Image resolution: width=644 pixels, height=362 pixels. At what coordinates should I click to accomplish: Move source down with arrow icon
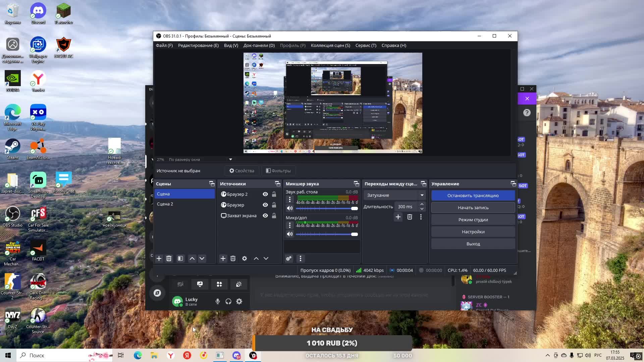click(x=266, y=258)
